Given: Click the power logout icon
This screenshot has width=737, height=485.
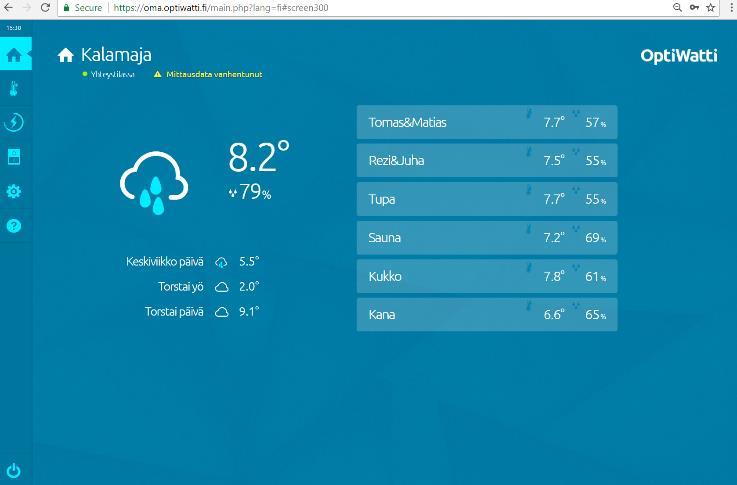Looking at the screenshot, I should [14, 470].
